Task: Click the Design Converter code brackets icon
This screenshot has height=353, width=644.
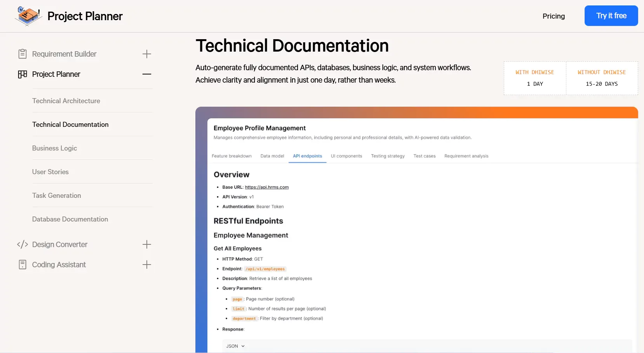Action: click(x=23, y=244)
